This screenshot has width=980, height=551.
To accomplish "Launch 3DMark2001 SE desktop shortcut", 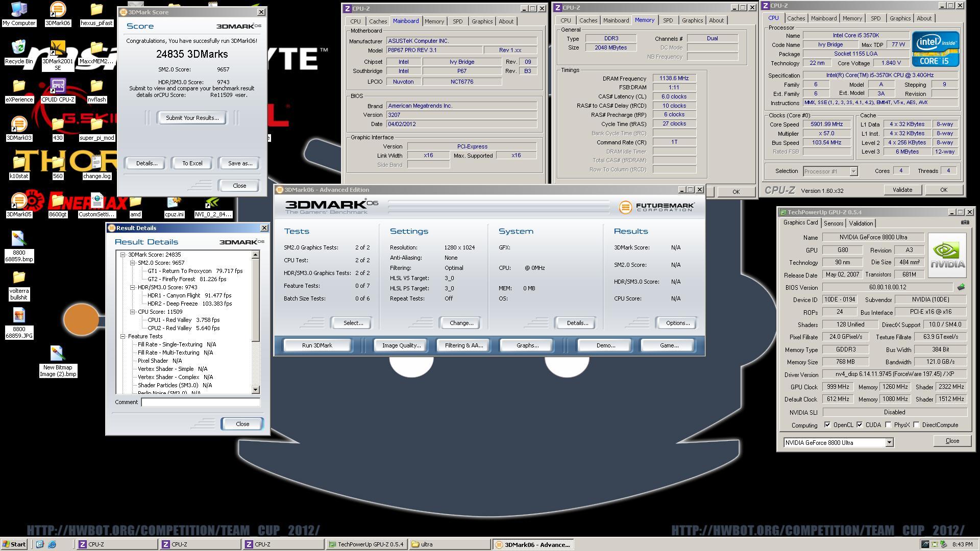I will point(58,55).
